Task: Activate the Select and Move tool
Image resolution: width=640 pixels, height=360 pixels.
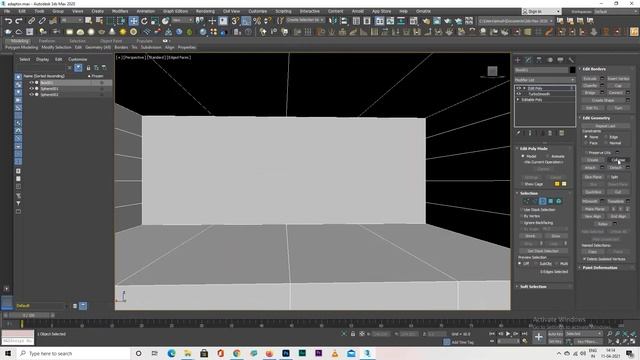Action: 133,20
